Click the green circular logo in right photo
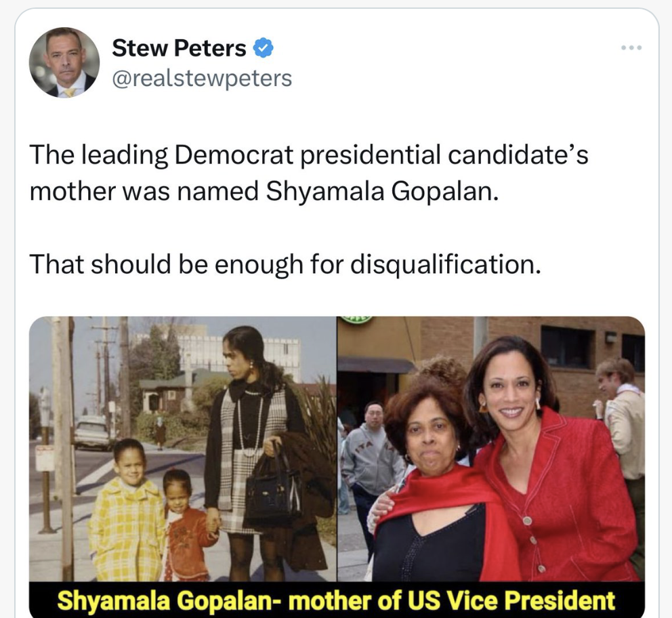672x618 pixels. coord(357,319)
